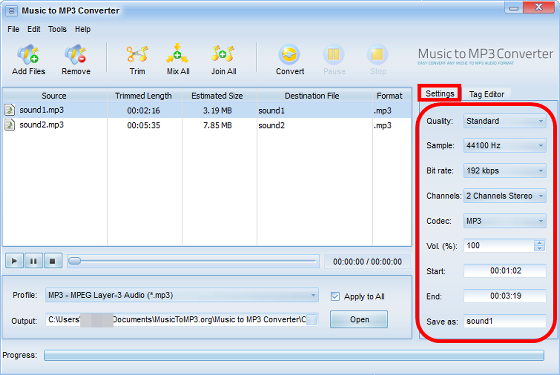Open the Channels dropdown
This screenshot has width=560, height=375.
point(505,196)
